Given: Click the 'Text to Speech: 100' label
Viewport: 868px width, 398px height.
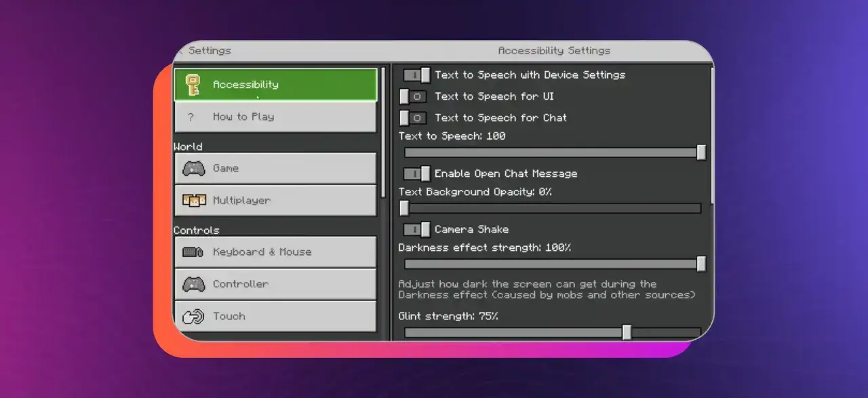Looking at the screenshot, I should point(452,136).
